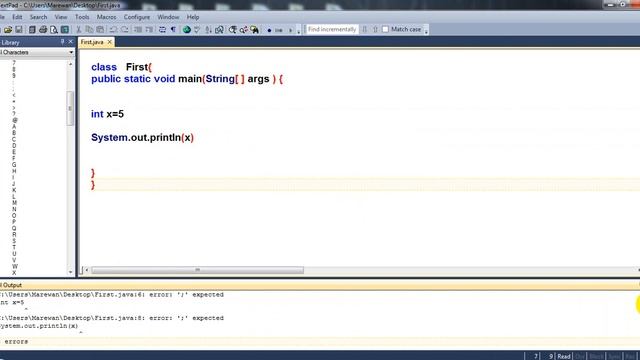Open the Search menu
640x360 pixels.
[38, 17]
